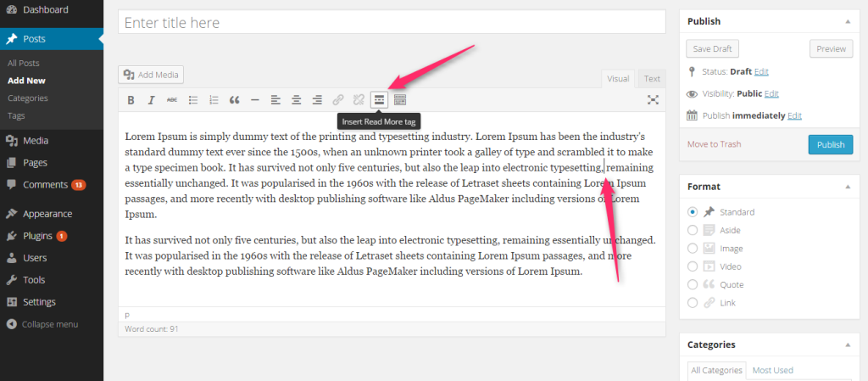Edit the post Status

[761, 71]
